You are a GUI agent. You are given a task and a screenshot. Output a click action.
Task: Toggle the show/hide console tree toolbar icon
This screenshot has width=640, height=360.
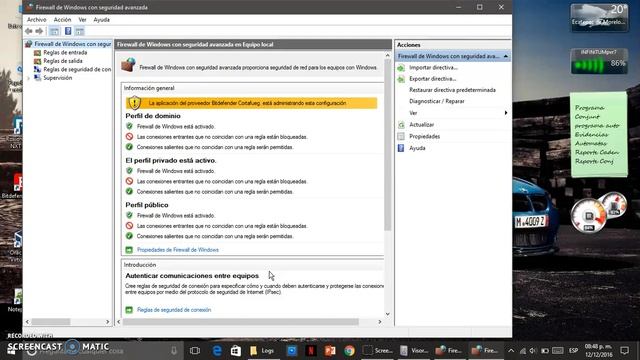[x=54, y=31]
